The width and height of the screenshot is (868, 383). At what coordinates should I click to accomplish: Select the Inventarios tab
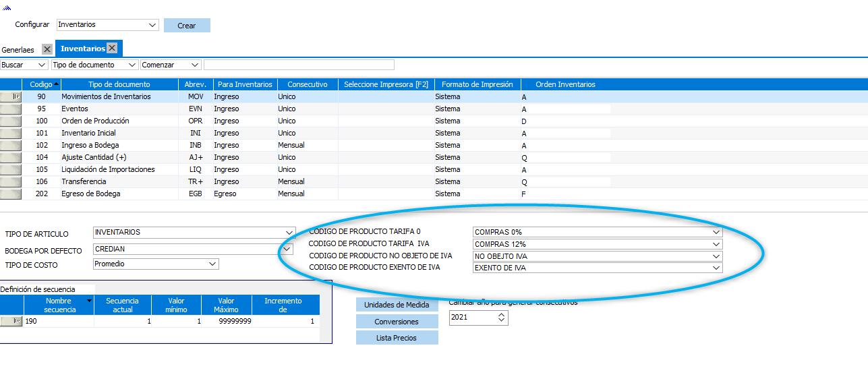pyautogui.click(x=82, y=49)
